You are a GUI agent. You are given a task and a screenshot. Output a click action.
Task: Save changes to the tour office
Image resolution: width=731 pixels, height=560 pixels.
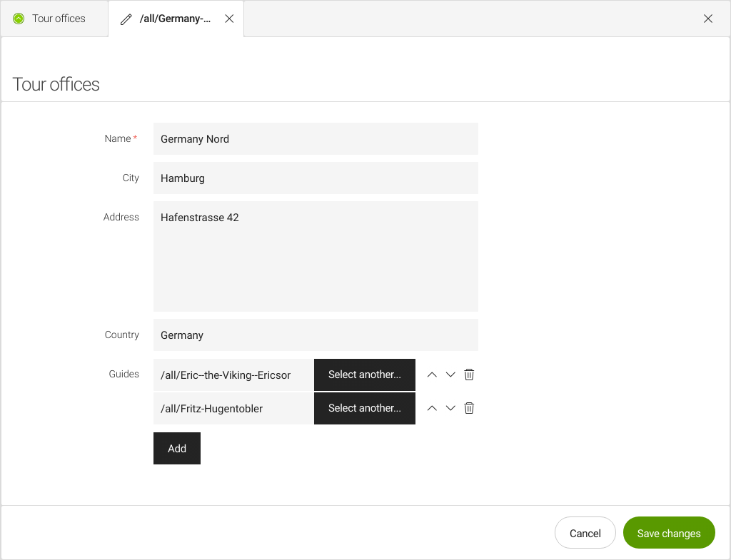point(668,533)
